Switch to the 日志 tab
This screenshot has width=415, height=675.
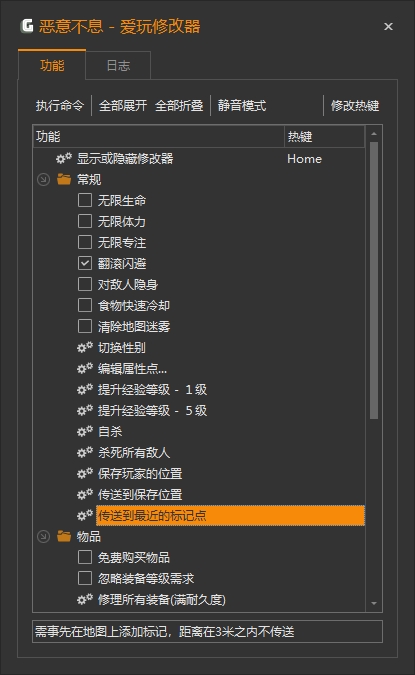pyautogui.click(x=118, y=65)
